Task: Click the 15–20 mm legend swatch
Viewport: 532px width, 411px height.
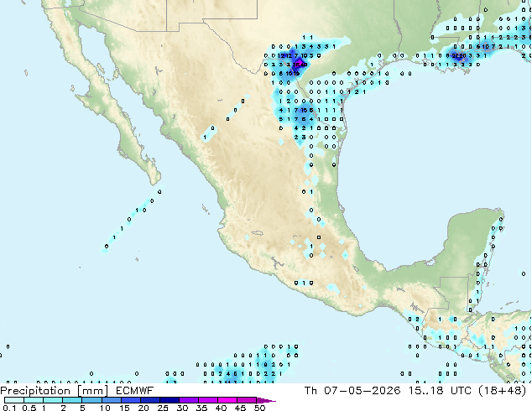Action: pyautogui.click(x=130, y=400)
